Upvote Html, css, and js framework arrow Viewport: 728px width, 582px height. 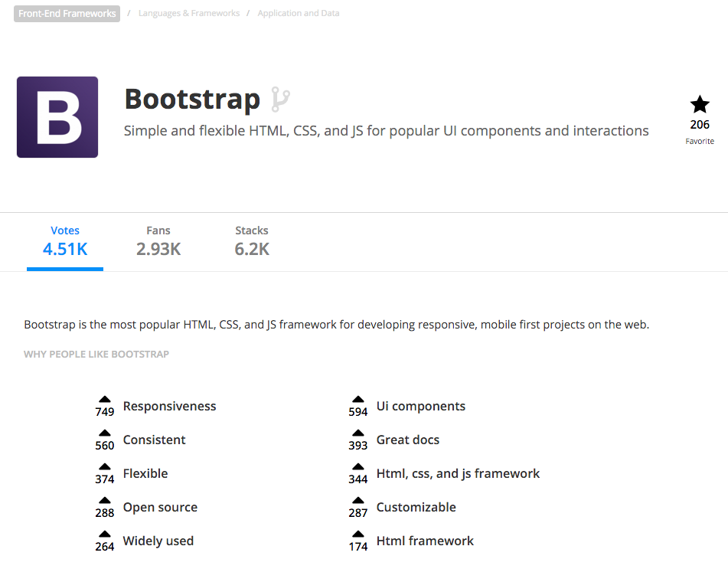point(358,466)
